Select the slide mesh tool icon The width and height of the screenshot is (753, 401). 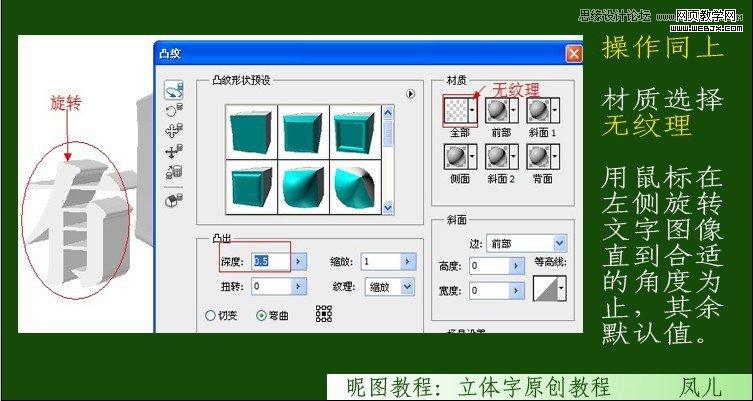(173, 152)
